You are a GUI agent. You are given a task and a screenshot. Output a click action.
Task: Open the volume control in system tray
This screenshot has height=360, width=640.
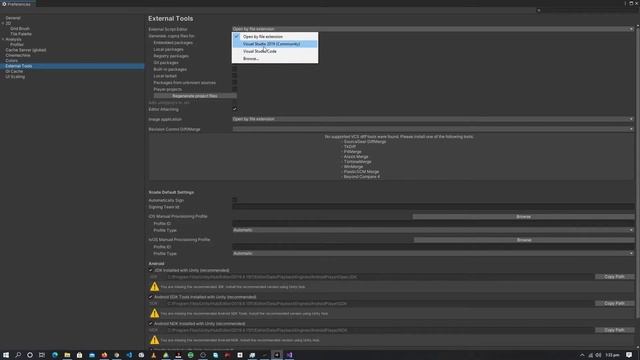click(598, 355)
